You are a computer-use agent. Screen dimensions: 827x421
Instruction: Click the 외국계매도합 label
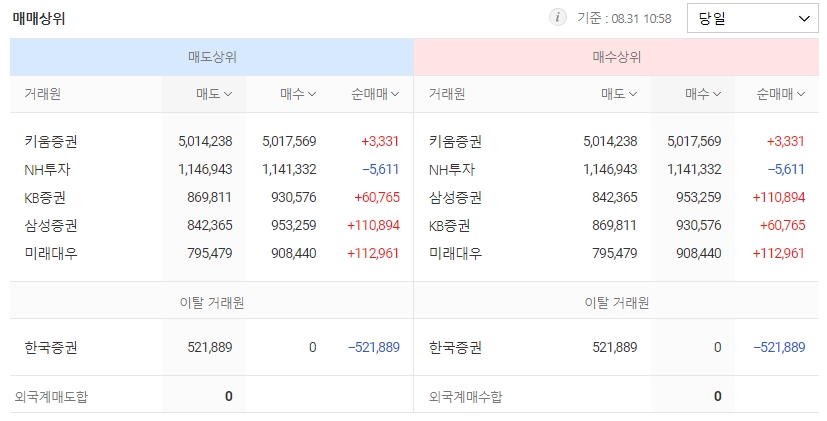pos(51,396)
